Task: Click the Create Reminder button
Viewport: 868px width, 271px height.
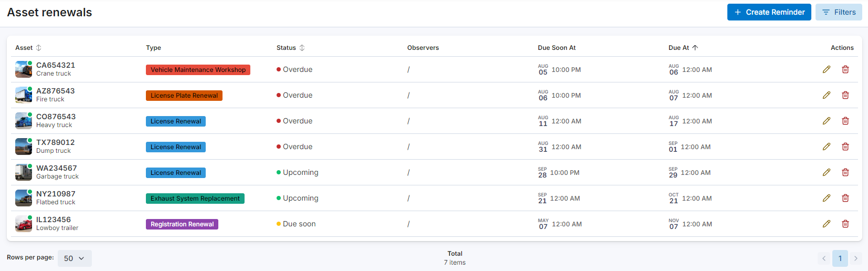Action: pos(769,12)
